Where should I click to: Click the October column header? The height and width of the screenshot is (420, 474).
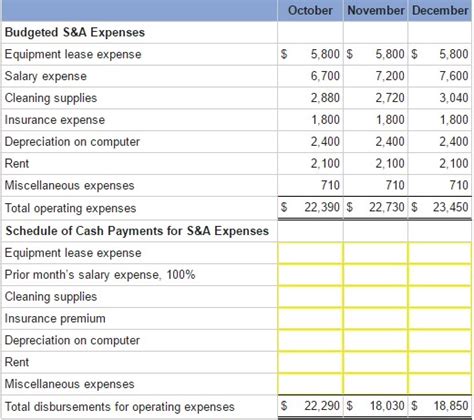click(x=310, y=10)
